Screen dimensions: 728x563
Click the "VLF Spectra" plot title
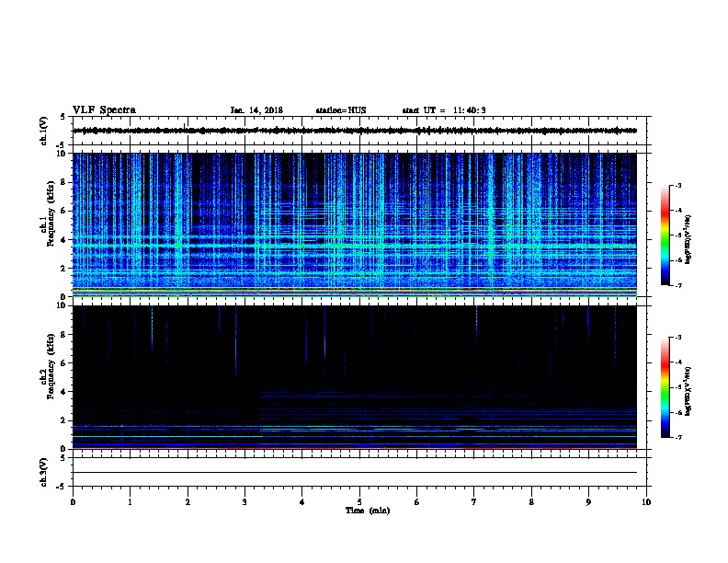pos(104,110)
